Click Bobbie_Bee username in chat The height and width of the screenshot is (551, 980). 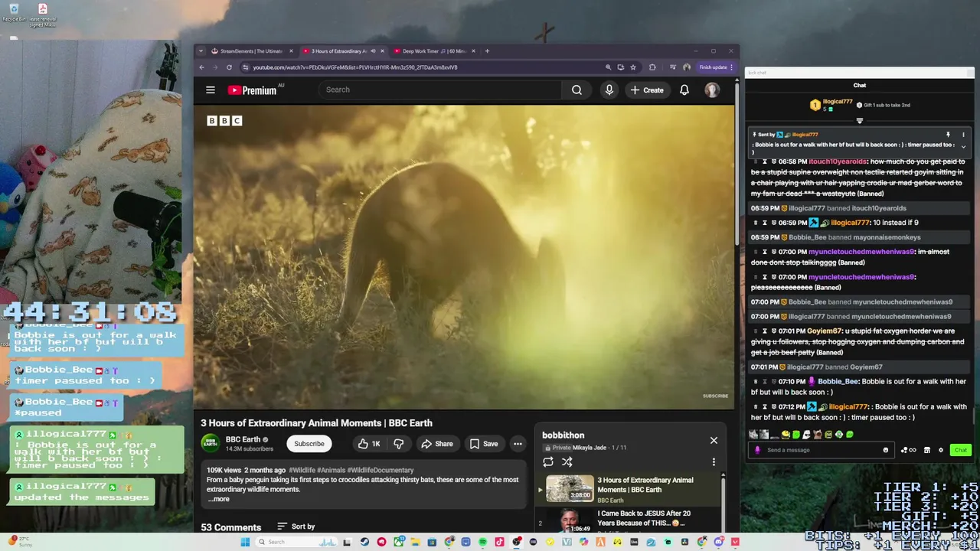[x=838, y=381]
